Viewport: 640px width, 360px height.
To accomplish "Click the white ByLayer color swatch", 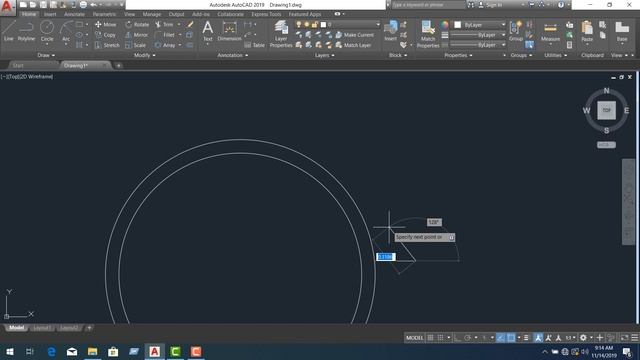I will [458, 25].
